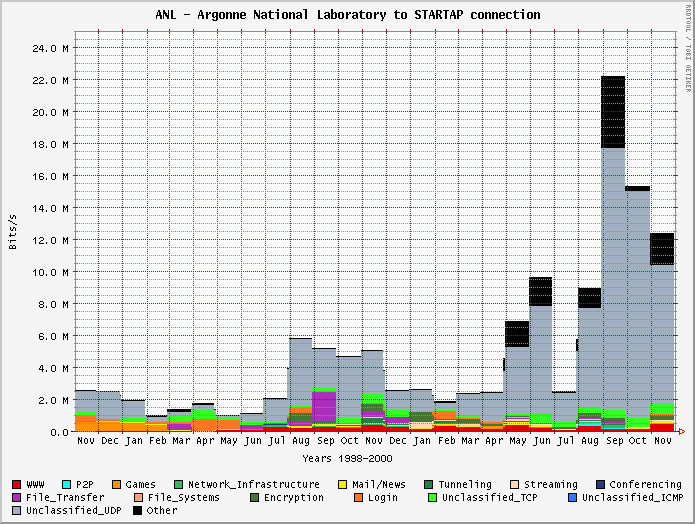Click the '24.0 M' y-axis value
695x524 pixels.
pos(50,48)
